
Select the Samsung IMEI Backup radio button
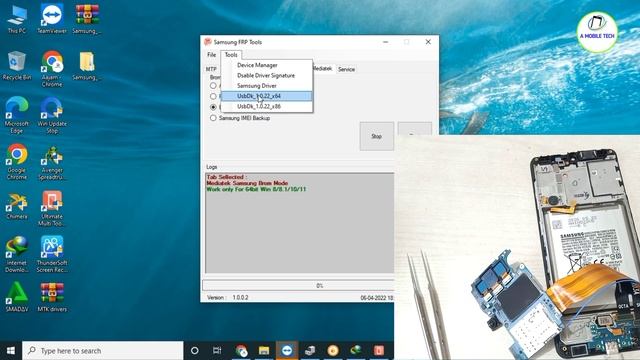click(x=213, y=118)
